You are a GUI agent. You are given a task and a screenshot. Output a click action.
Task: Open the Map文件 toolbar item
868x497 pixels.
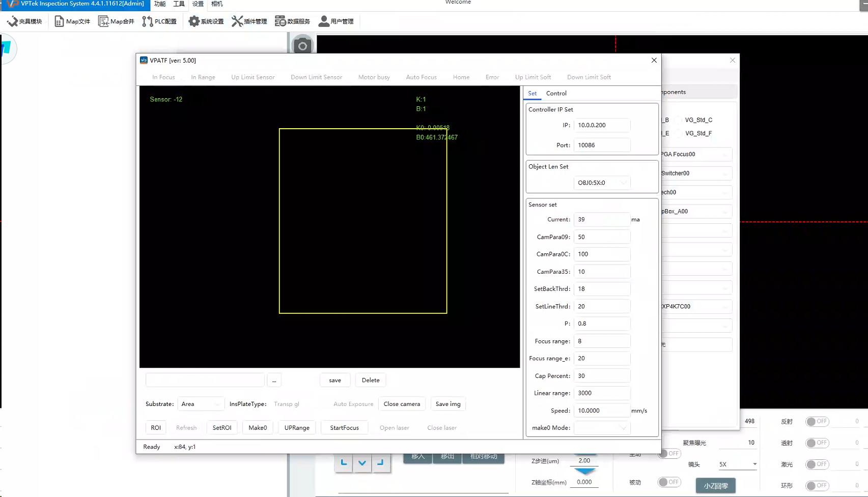[72, 21]
